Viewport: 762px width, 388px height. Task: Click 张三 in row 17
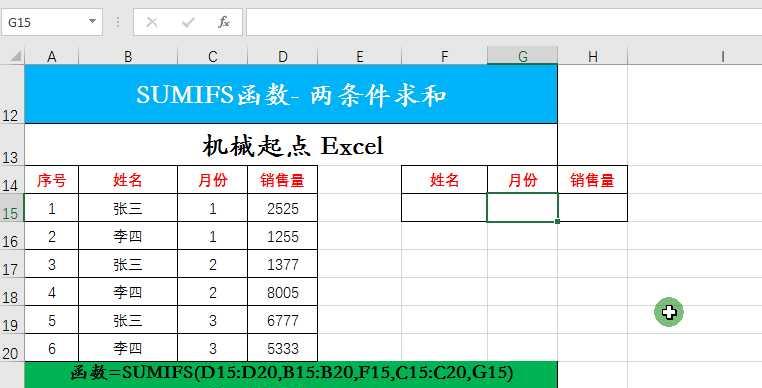click(x=128, y=264)
